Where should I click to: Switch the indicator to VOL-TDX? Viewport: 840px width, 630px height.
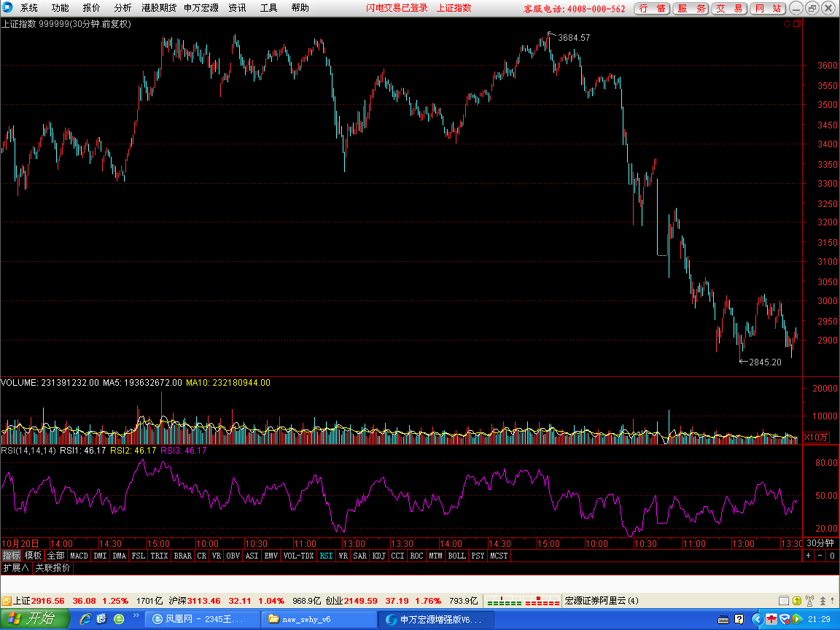click(x=298, y=556)
